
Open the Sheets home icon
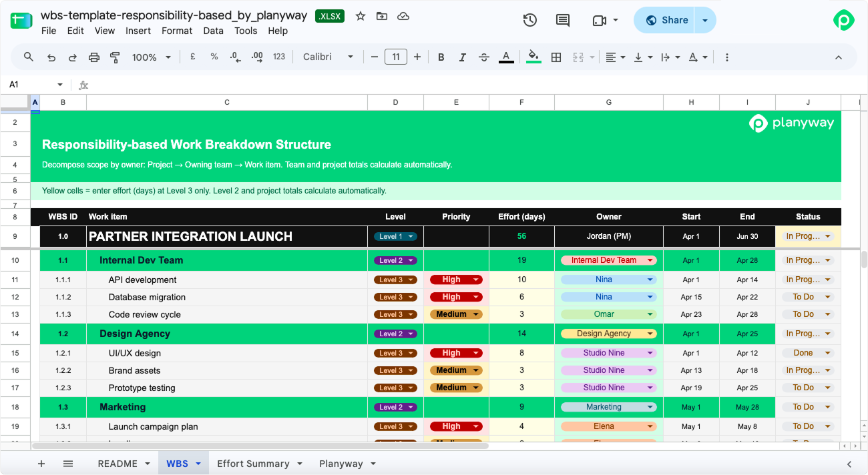21,20
